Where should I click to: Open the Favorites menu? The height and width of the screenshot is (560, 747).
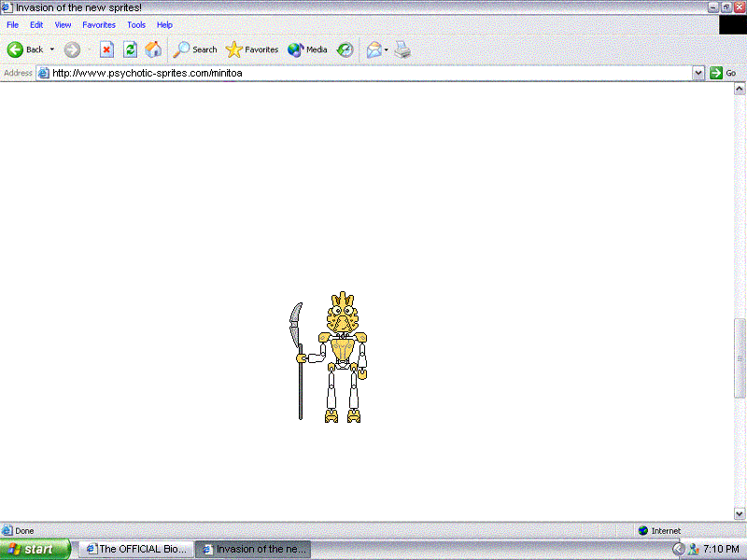coord(98,24)
